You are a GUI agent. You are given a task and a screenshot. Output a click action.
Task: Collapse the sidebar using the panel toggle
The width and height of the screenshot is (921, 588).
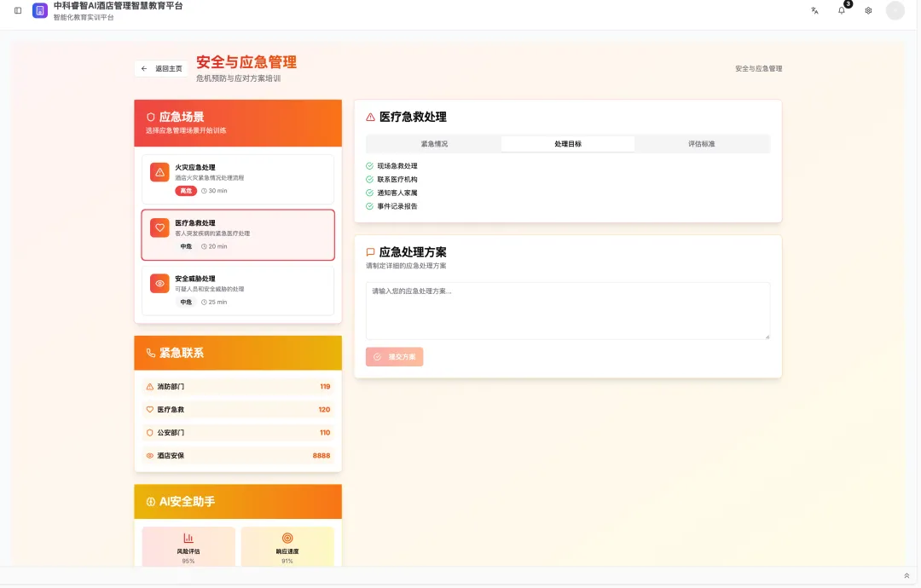click(18, 10)
